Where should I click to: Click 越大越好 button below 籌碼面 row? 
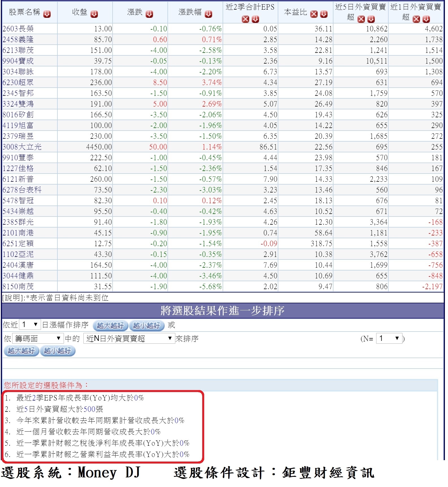point(21,351)
